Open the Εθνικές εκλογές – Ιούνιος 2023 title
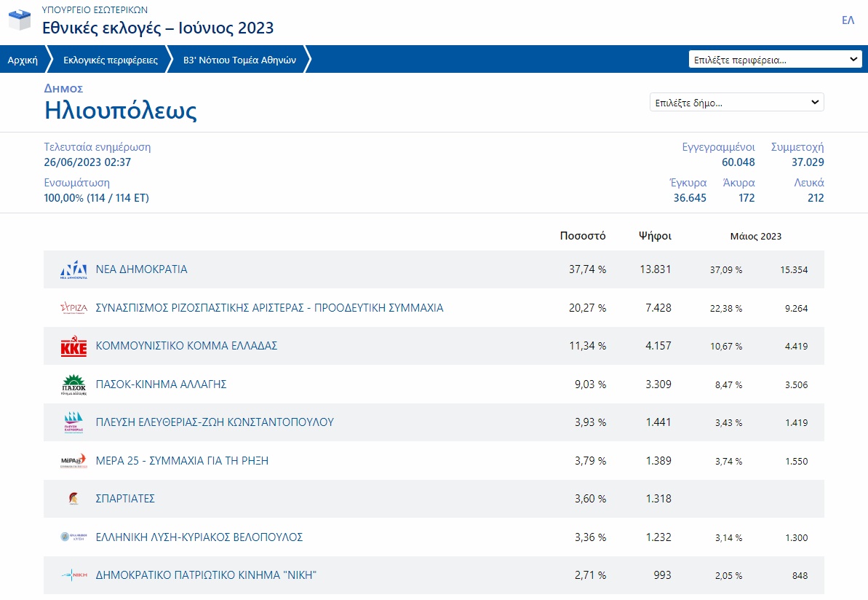The image size is (868, 600). pyautogui.click(x=158, y=28)
